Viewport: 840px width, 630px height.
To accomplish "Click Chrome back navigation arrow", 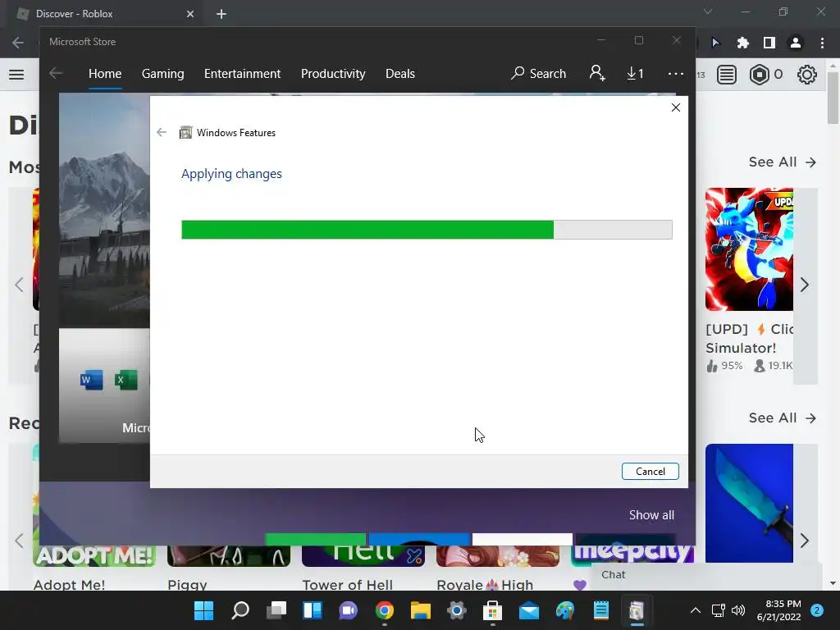I will (18, 43).
